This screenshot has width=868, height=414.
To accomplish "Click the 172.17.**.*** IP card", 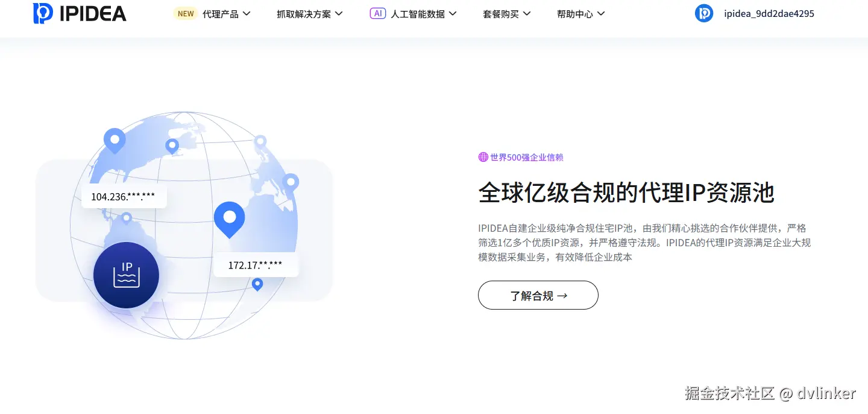I will click(x=256, y=265).
